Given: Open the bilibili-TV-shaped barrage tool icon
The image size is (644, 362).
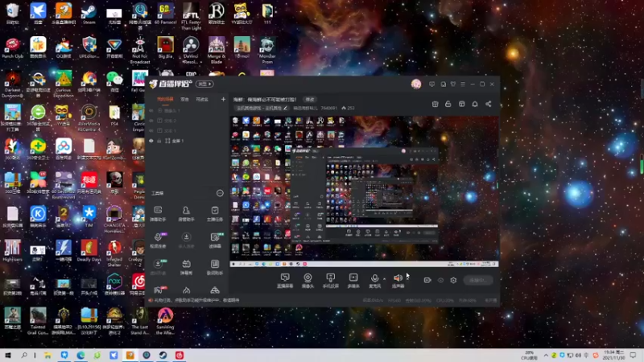Looking at the screenshot, I should tap(186, 267).
